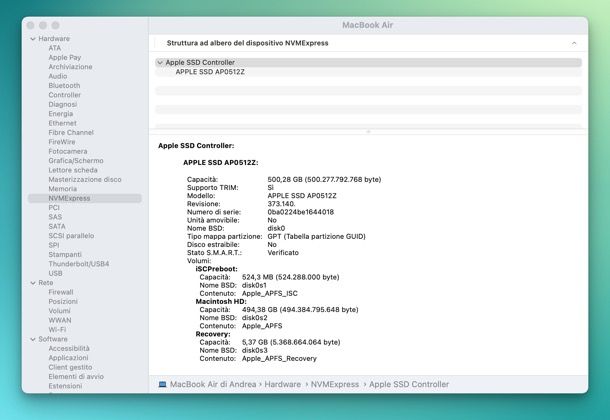
Task: Click the MacBook Air laptop icon in path bar
Action: click(x=163, y=384)
